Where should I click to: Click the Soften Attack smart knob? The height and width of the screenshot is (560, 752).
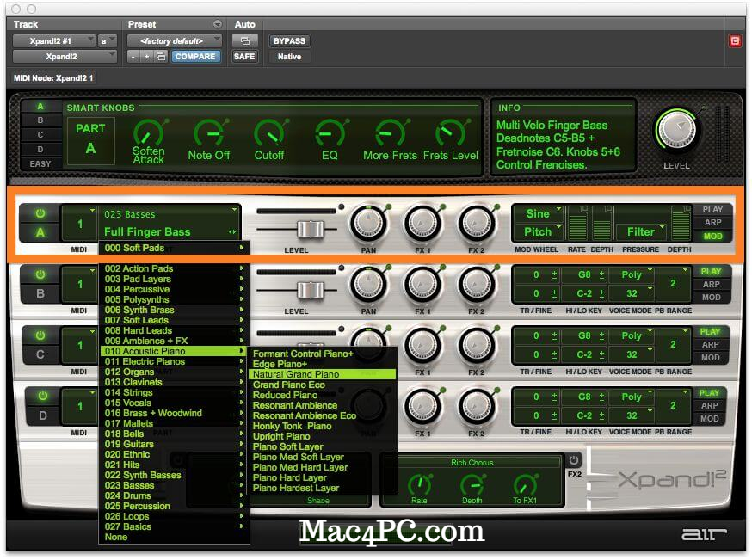(149, 132)
